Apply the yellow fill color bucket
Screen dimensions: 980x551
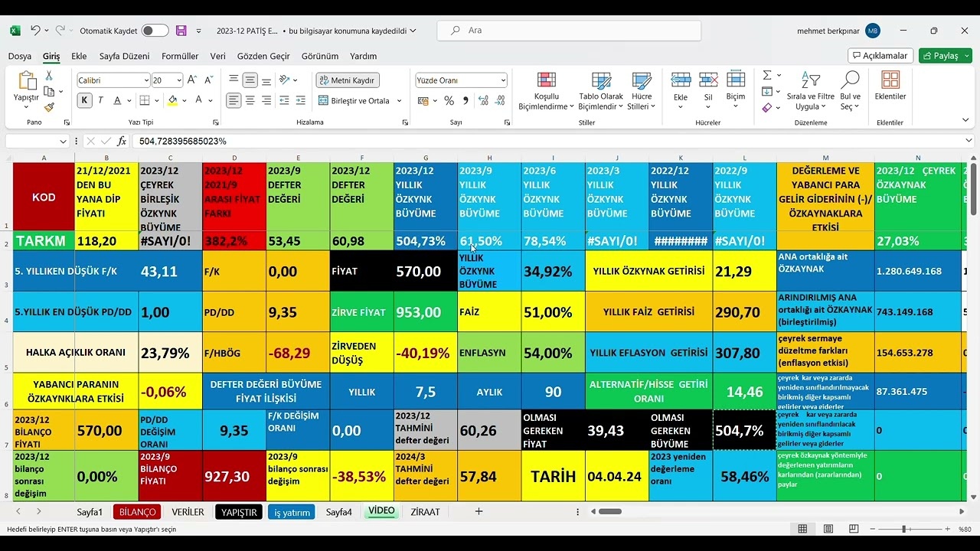pos(172,100)
